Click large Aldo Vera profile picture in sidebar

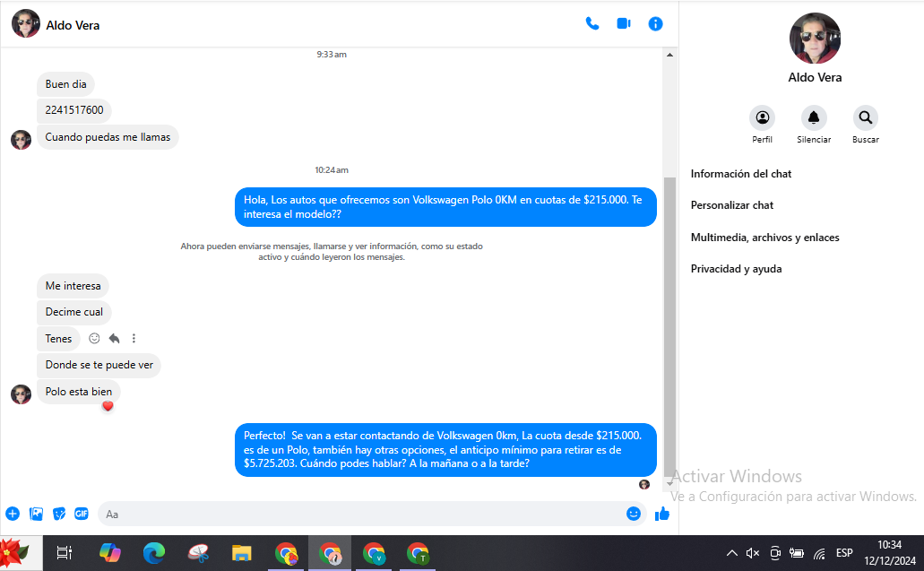pos(815,39)
